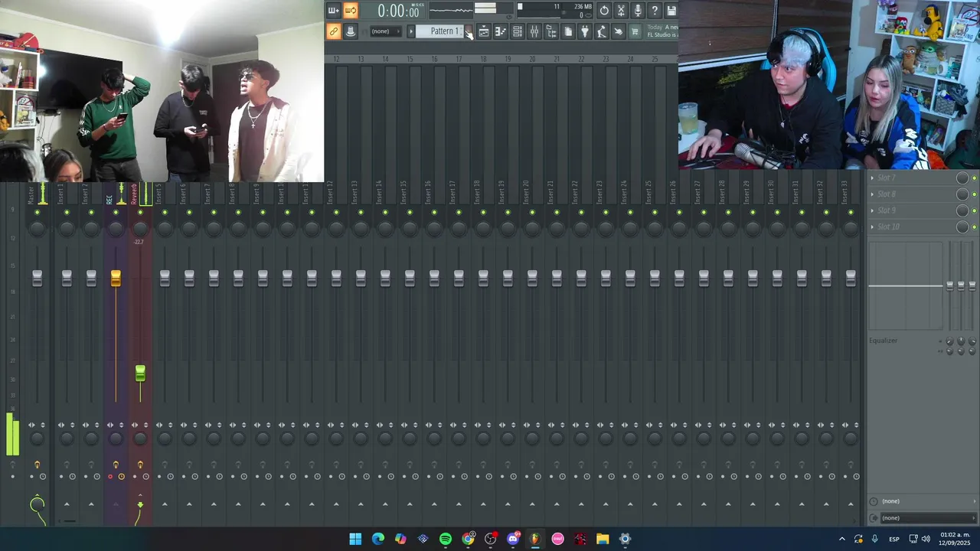This screenshot has height=551, width=980.
Task: Select the Insert 1 mixer track
Action: 61,194
